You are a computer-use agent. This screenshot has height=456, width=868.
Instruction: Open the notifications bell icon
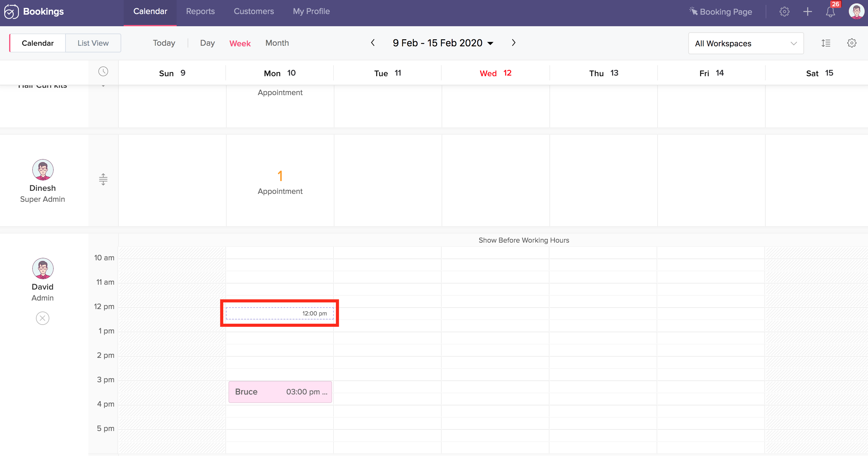[830, 12]
